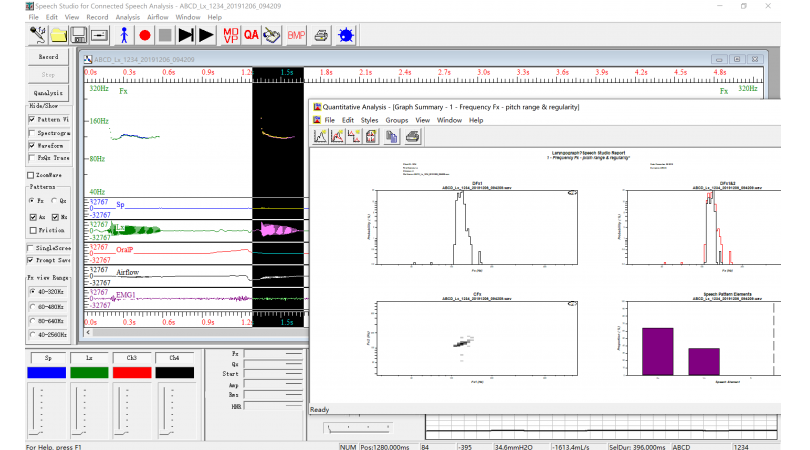Click the BMP export icon
This screenshot has width=810, height=450.
click(x=296, y=35)
